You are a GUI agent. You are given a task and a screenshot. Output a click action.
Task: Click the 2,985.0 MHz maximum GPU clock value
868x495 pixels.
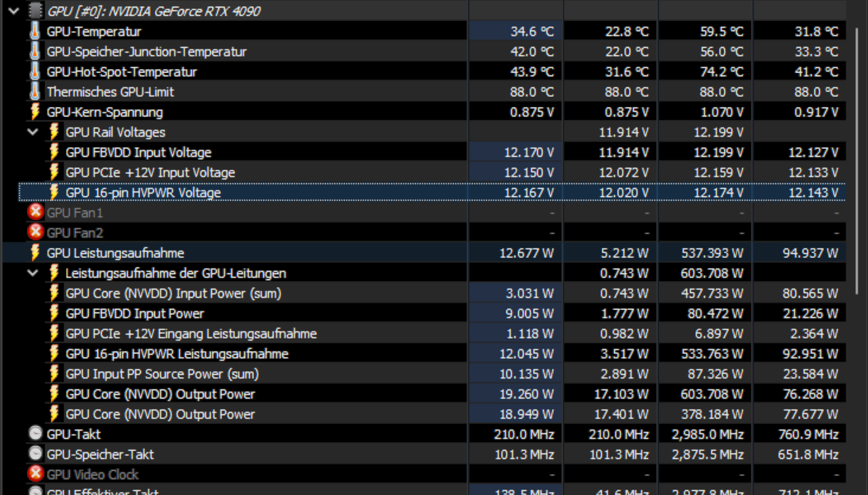click(708, 434)
